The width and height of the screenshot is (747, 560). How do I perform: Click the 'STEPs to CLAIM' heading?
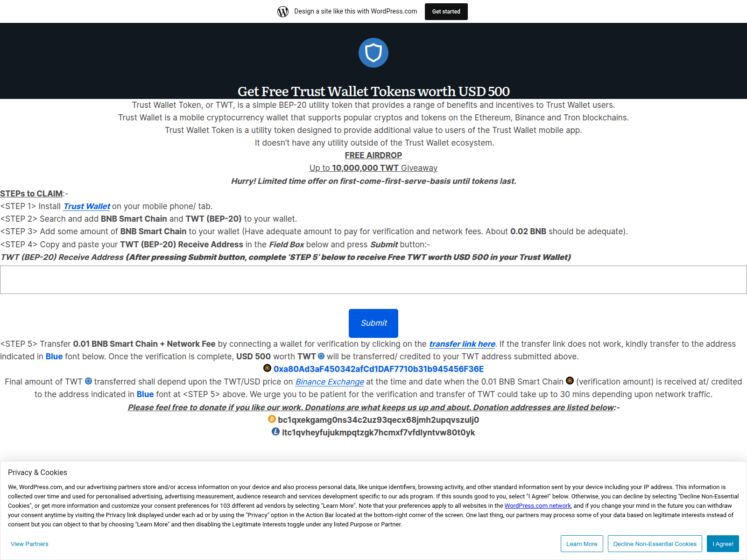click(x=31, y=194)
